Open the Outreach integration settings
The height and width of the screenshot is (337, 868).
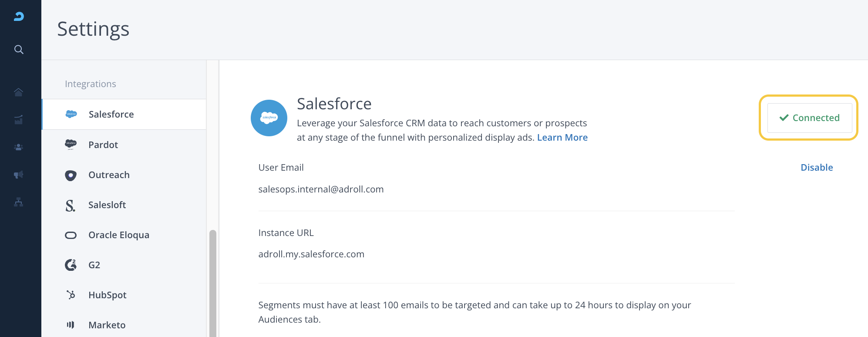pyautogui.click(x=109, y=175)
